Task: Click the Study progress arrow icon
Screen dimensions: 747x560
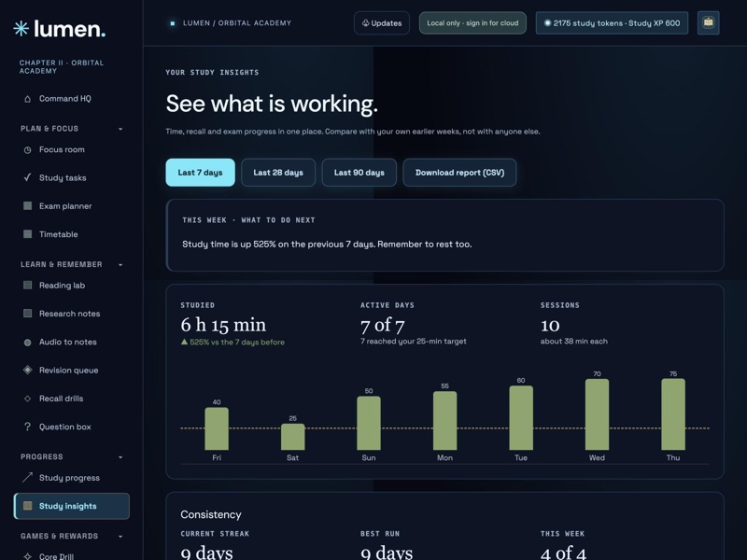Action: (28, 477)
